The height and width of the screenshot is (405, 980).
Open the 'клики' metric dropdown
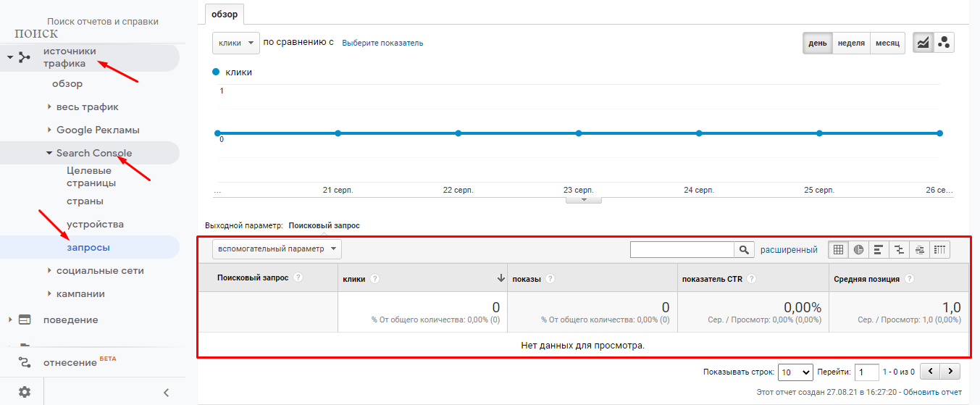pos(235,43)
